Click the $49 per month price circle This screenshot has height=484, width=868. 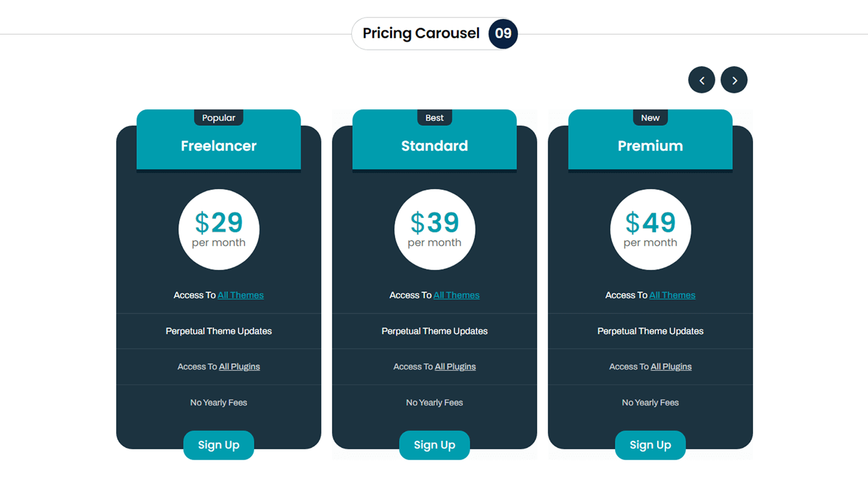tap(650, 230)
